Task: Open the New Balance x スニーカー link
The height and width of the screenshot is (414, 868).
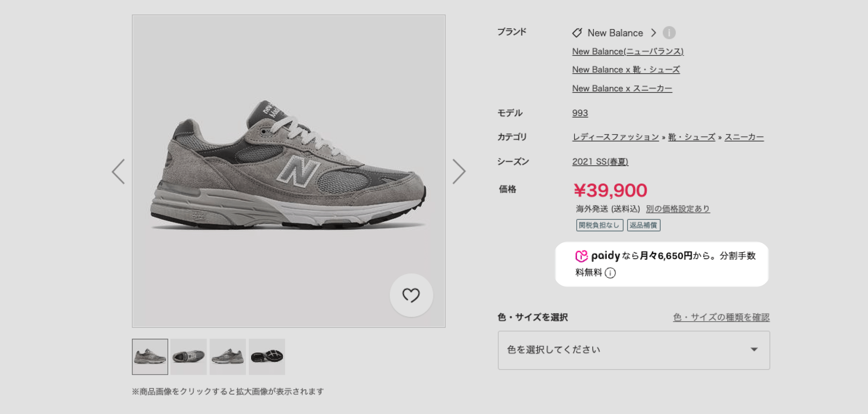Action: tap(622, 88)
